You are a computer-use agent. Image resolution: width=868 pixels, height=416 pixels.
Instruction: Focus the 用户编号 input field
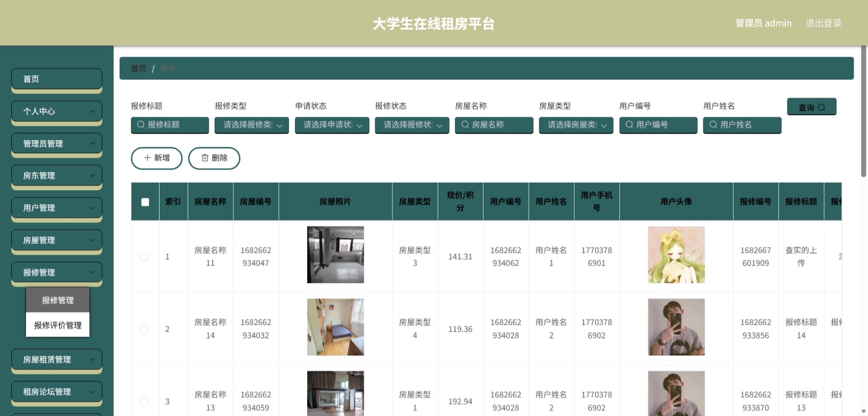[658, 125]
